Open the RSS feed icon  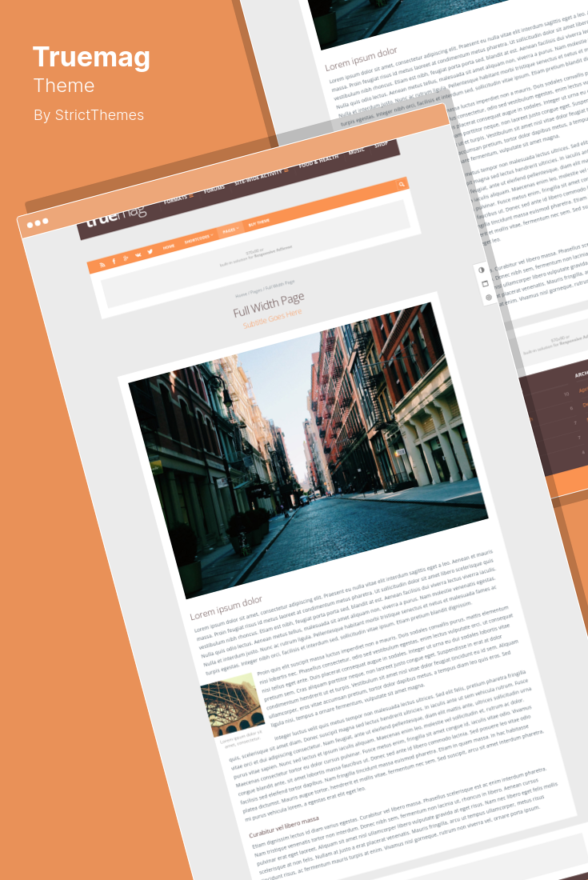click(x=102, y=264)
